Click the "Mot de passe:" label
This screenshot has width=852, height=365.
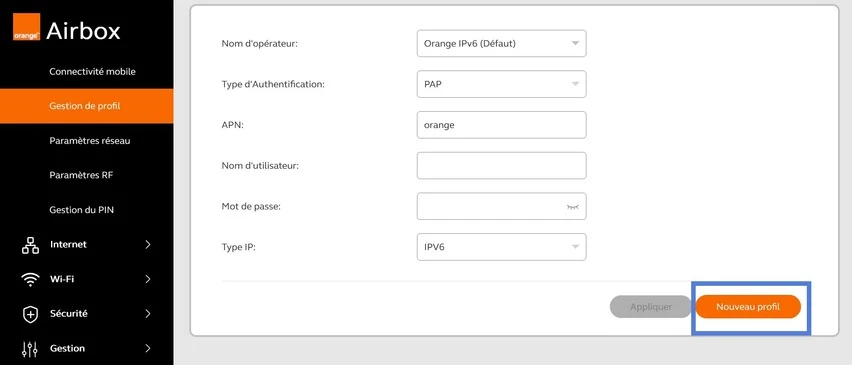coord(251,206)
